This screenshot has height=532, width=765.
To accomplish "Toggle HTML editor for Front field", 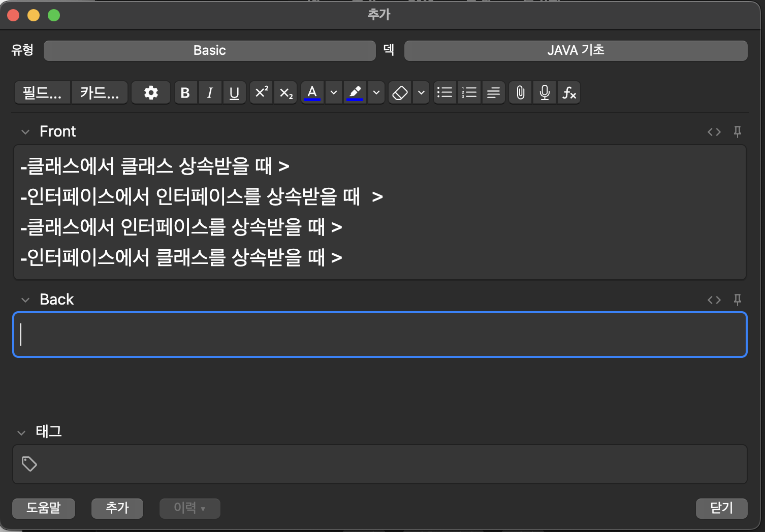I will pos(714,132).
